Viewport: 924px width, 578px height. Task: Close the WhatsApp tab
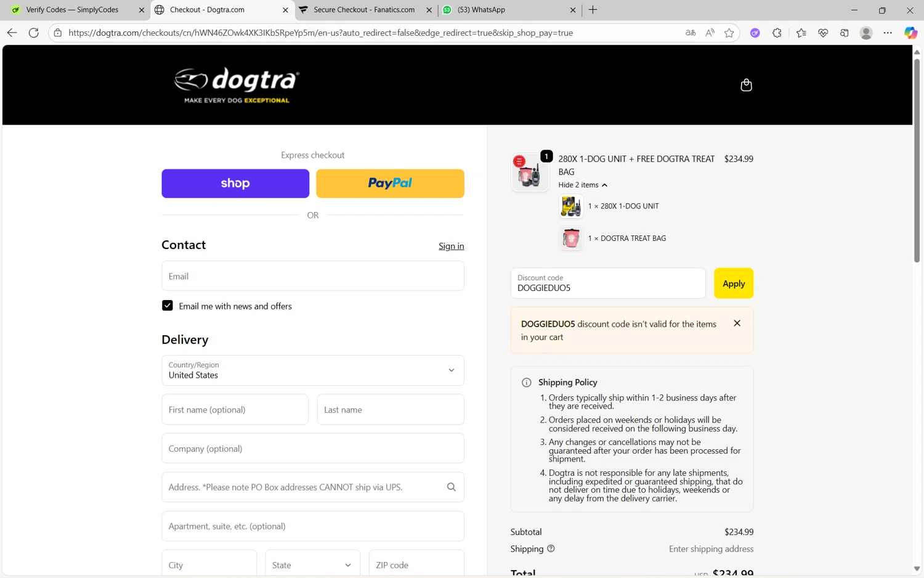(573, 10)
